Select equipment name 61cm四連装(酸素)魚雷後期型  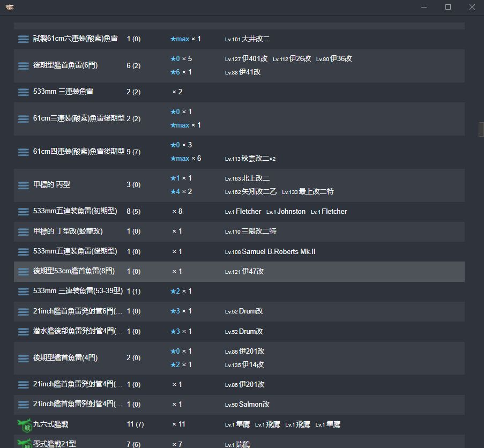[x=79, y=152]
